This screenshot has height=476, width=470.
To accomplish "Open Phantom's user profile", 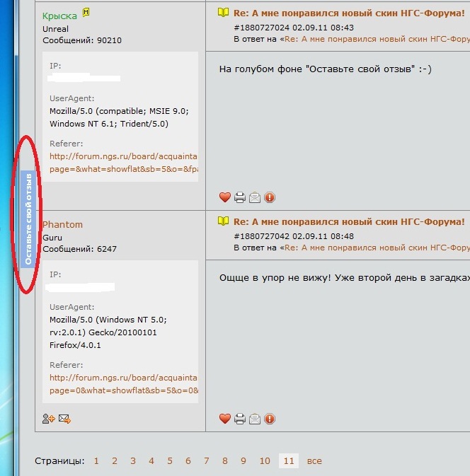I will (62, 224).
